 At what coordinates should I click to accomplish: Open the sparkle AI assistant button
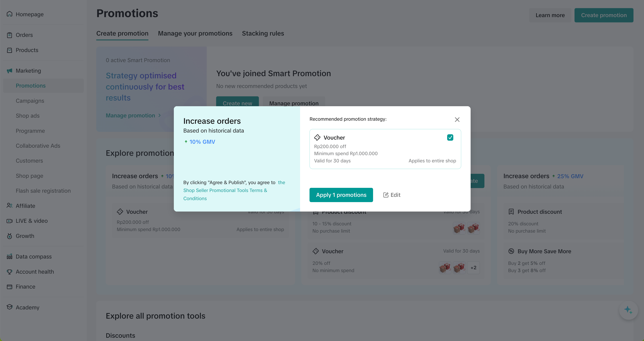(628, 310)
